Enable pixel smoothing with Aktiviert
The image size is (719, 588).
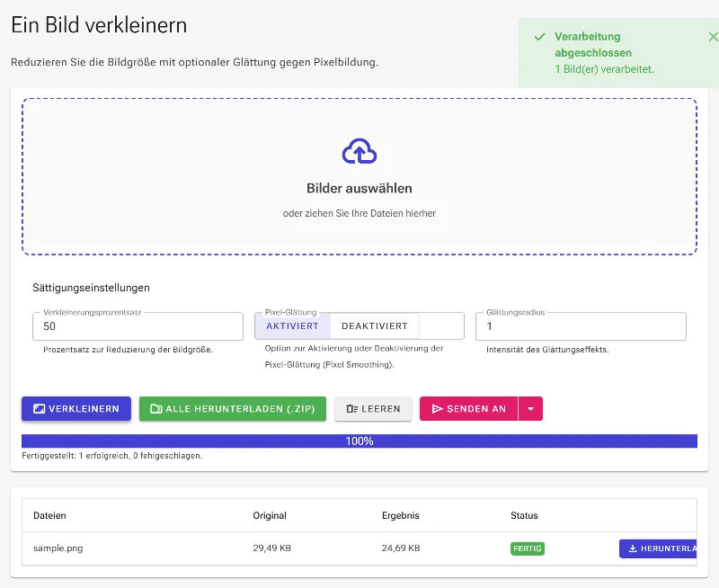(x=293, y=326)
